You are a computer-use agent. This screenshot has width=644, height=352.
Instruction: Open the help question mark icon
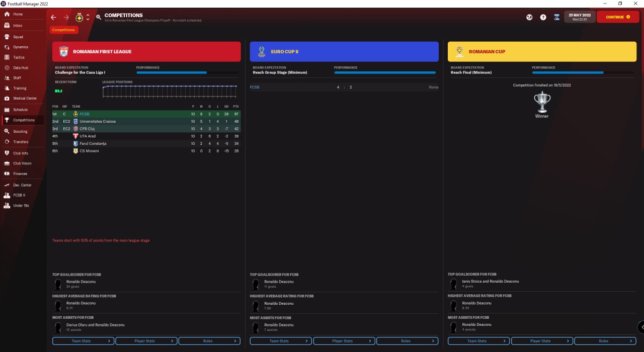(x=543, y=17)
